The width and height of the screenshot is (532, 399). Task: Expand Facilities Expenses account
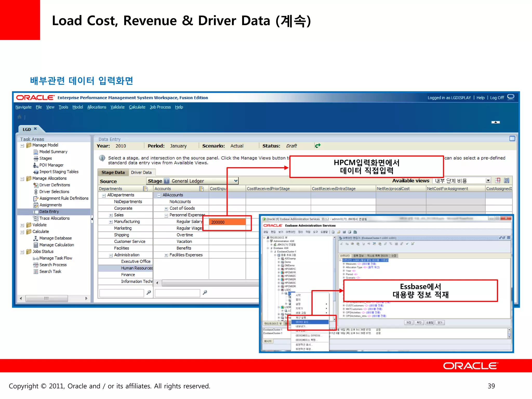coord(166,255)
